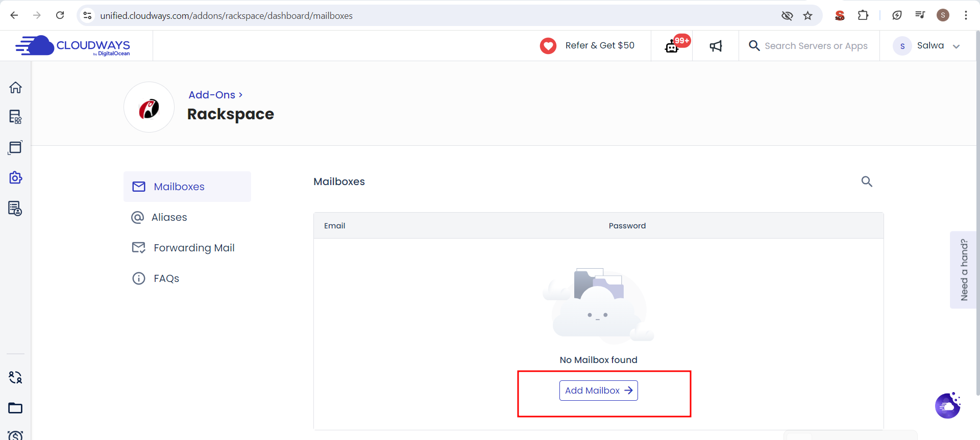Open the server-with-clock icon in left sidebar
This screenshot has height=440, width=980.
(x=15, y=208)
